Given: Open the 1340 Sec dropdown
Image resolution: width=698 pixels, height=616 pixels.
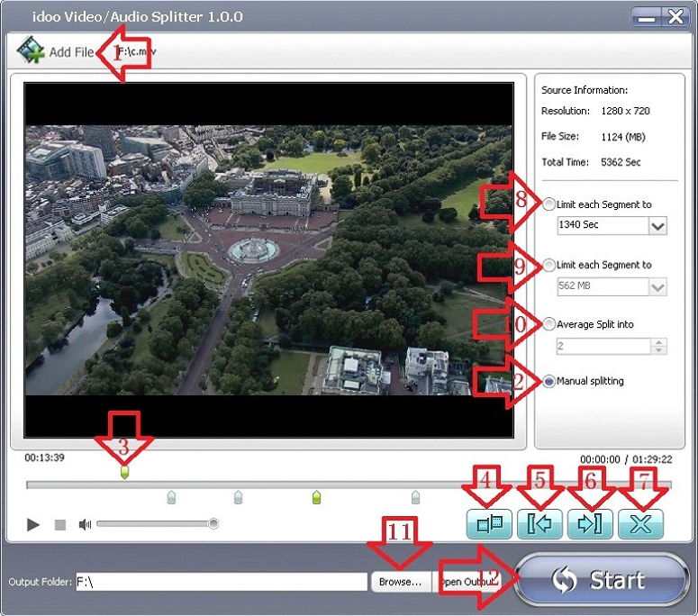Looking at the screenshot, I should coord(657,226).
